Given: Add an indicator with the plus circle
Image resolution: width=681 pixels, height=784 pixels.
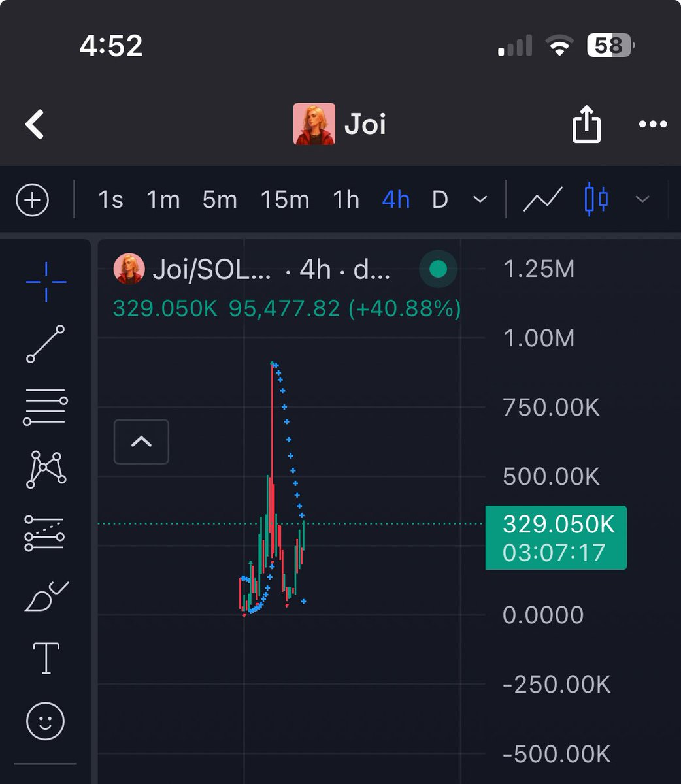Looking at the screenshot, I should click(x=33, y=199).
